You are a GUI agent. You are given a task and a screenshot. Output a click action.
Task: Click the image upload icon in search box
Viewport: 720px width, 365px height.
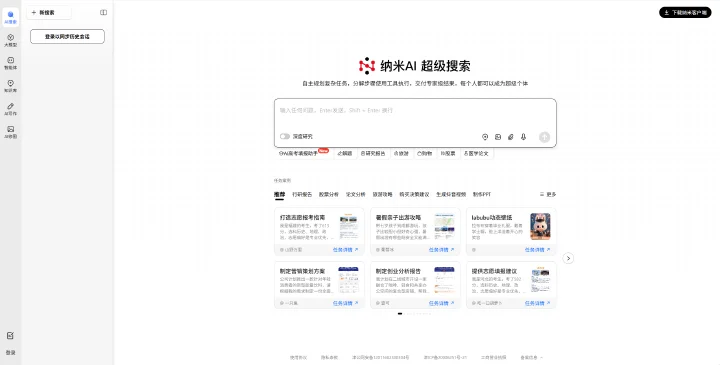498,137
